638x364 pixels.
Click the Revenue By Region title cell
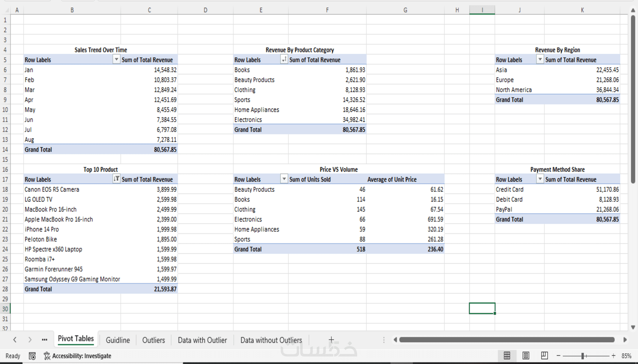557,50
